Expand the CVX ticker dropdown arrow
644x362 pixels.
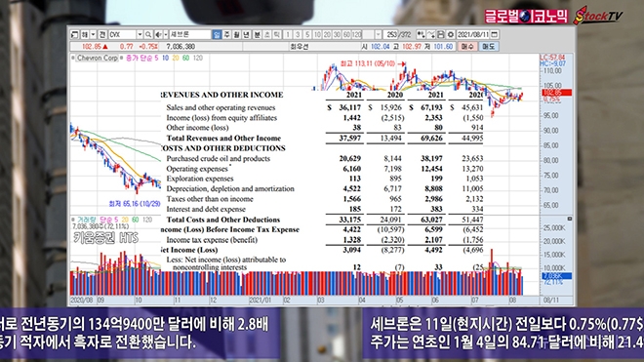(x=140, y=34)
